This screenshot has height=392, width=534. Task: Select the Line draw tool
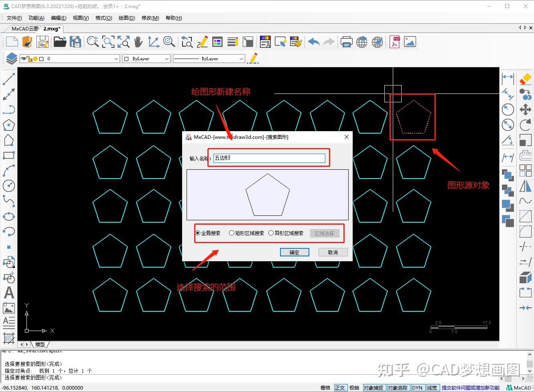[x=9, y=79]
